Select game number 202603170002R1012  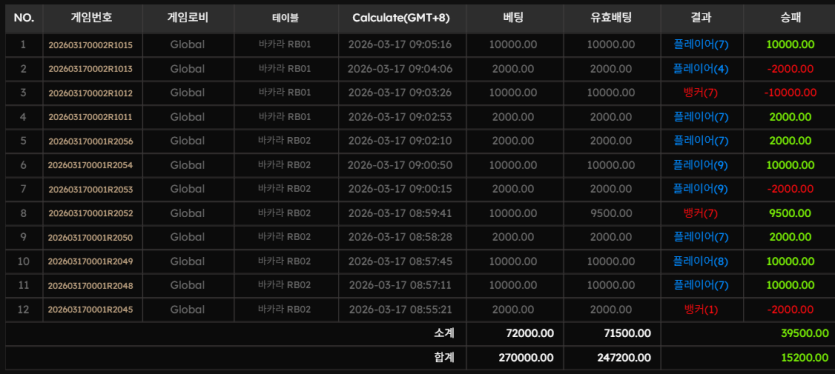[x=91, y=93]
